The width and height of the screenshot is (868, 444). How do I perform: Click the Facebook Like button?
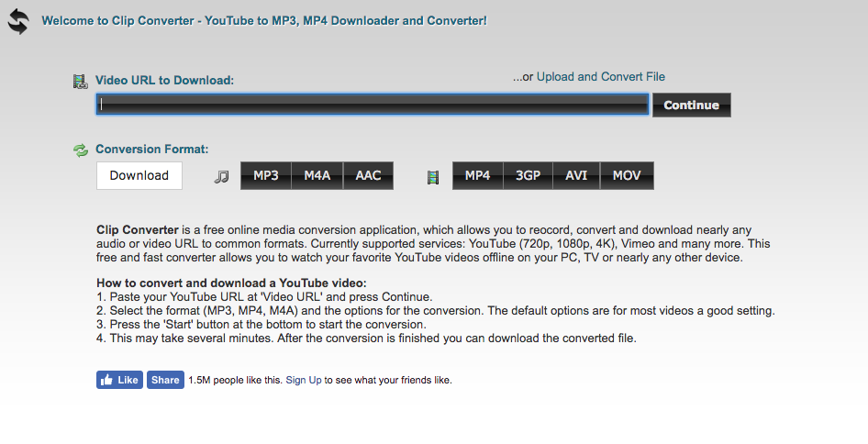coord(119,380)
